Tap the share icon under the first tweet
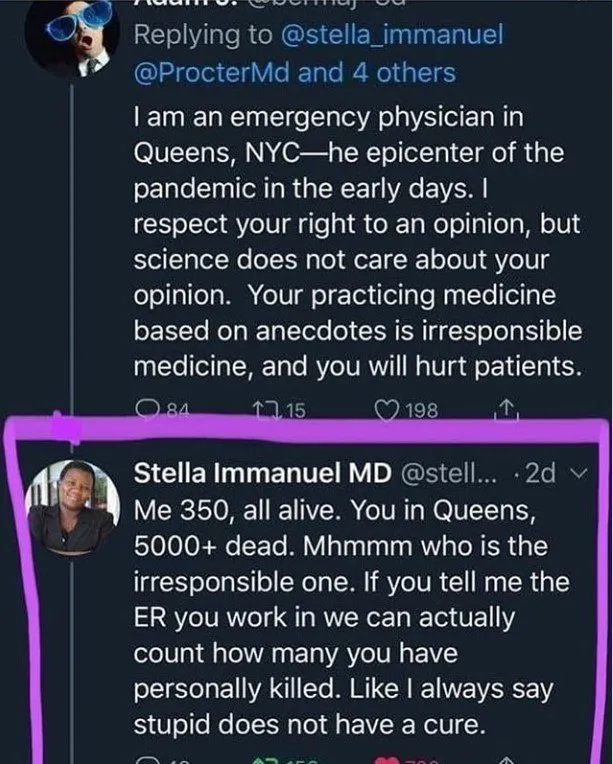Screen dimensions: 613x764 point(507,410)
